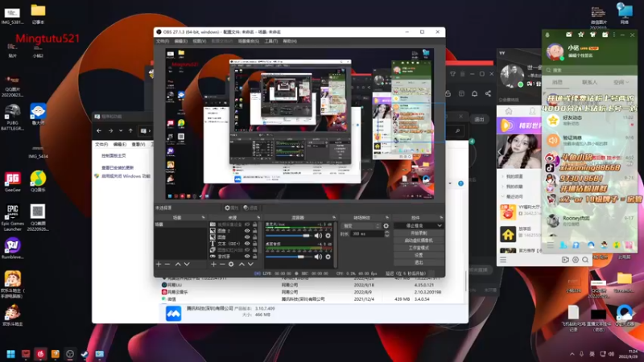Viewport: 644px width, 362px height.
Task: Move the selected source up in OBS
Action: tap(242, 265)
